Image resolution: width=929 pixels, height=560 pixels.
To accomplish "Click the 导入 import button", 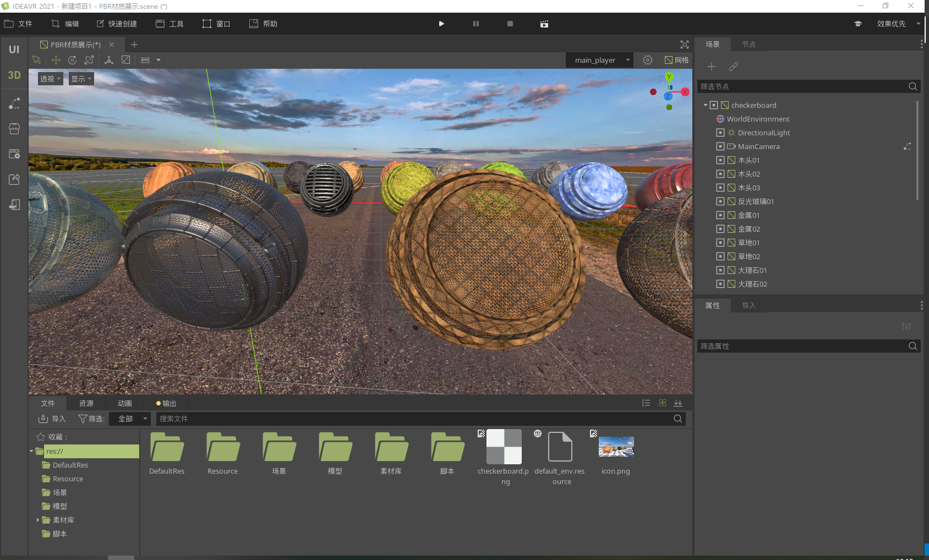I will [52, 419].
